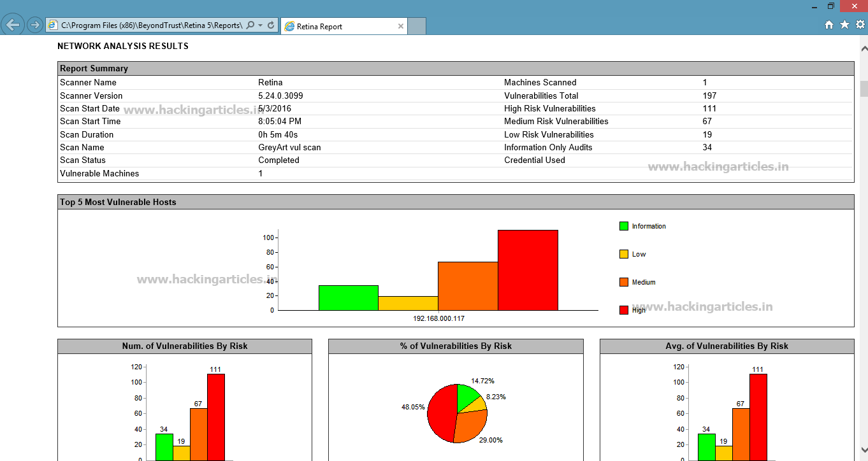The width and height of the screenshot is (868, 461).
Task: Click the address bar file path
Action: (x=152, y=25)
